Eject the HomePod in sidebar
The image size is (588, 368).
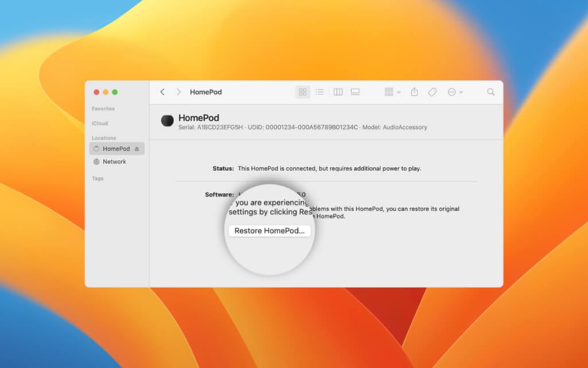click(137, 149)
